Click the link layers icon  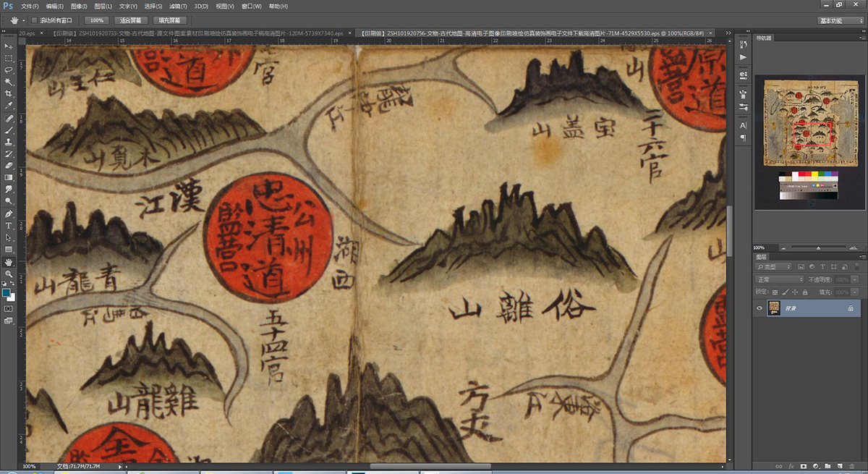coord(780,465)
